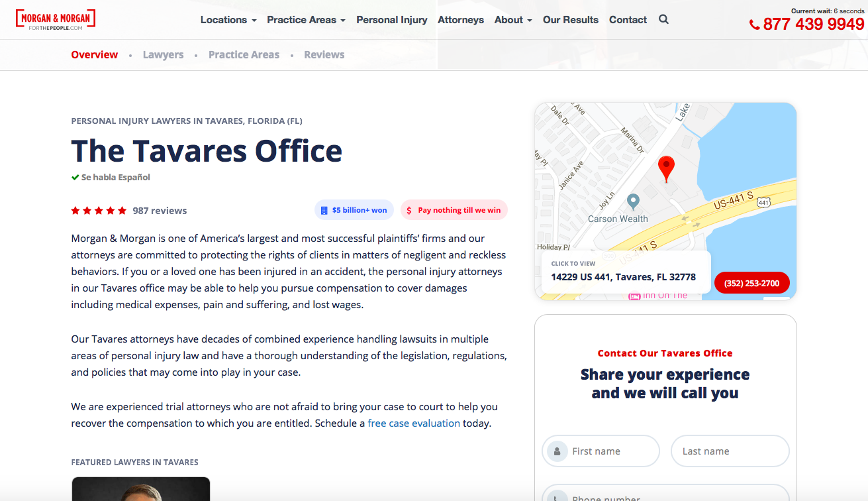This screenshot has height=501, width=868.
Task: Click the Featured Lawyers in Tavares label
Action: pos(135,463)
